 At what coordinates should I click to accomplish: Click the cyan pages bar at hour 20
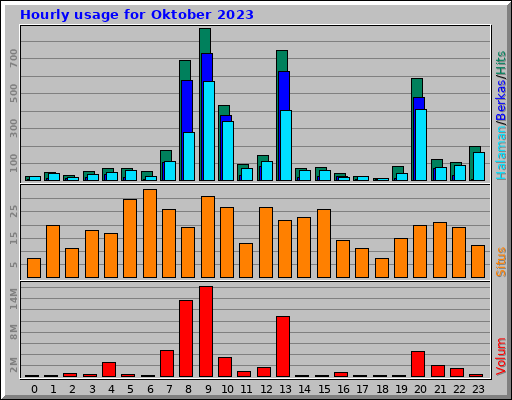421,145
